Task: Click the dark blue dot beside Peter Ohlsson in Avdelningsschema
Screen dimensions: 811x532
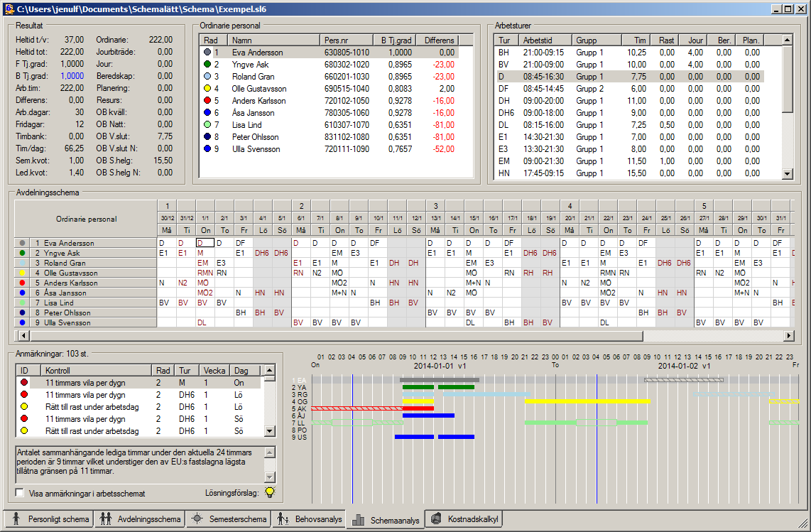Action: pos(22,313)
